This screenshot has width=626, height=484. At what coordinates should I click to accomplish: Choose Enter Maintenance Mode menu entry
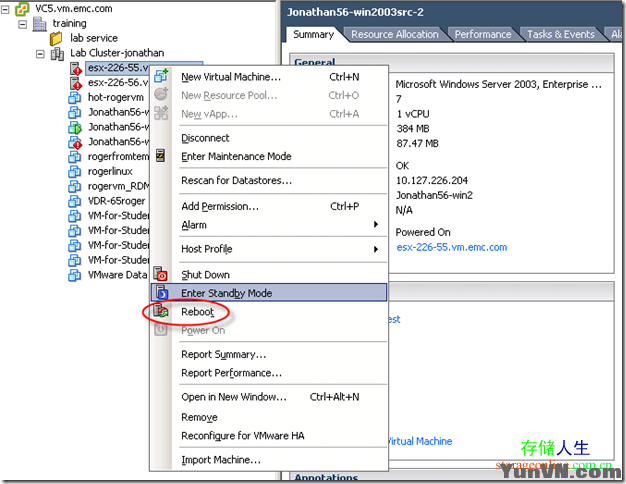point(269,156)
